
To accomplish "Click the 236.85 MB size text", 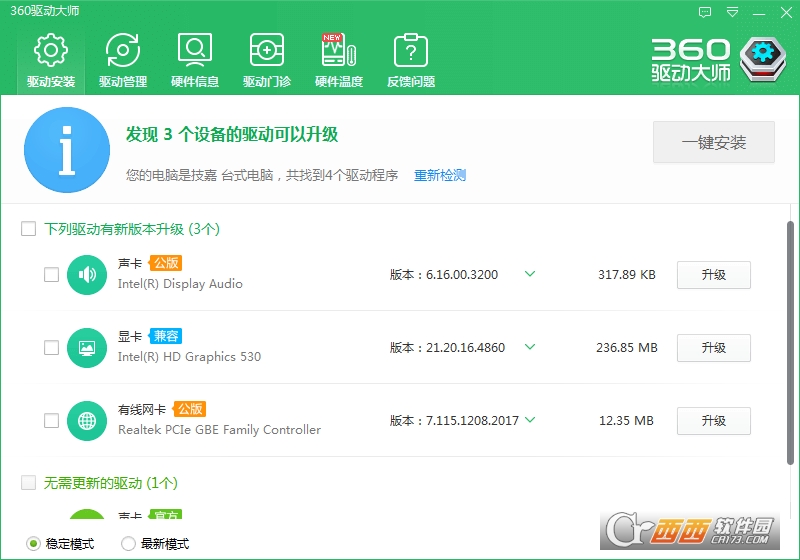I will tap(627, 348).
